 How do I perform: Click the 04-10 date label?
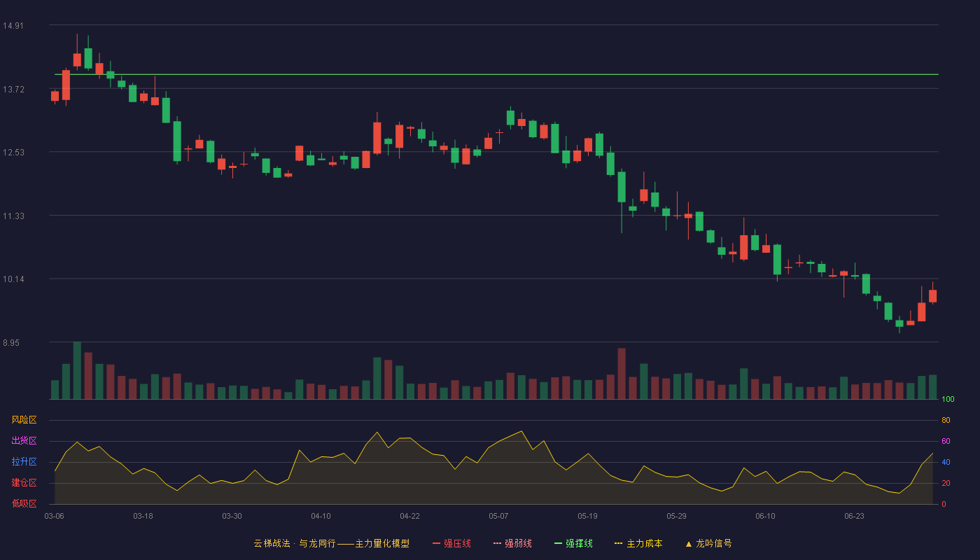[321, 516]
